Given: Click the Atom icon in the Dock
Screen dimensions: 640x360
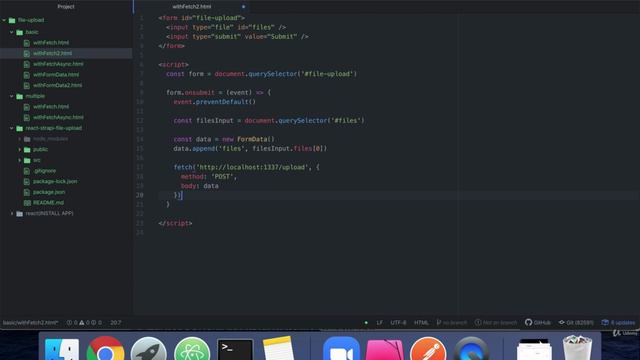Looking at the screenshot, I should coord(192,349).
